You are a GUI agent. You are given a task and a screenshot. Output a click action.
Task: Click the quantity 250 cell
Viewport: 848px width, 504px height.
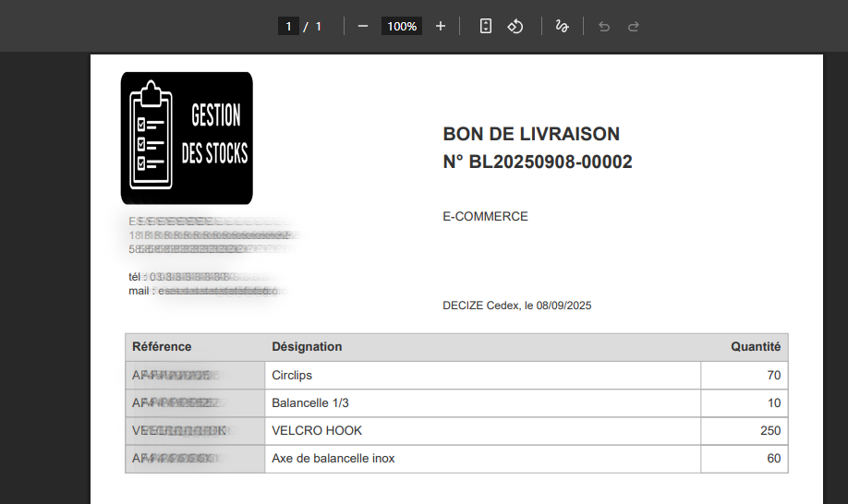(745, 431)
